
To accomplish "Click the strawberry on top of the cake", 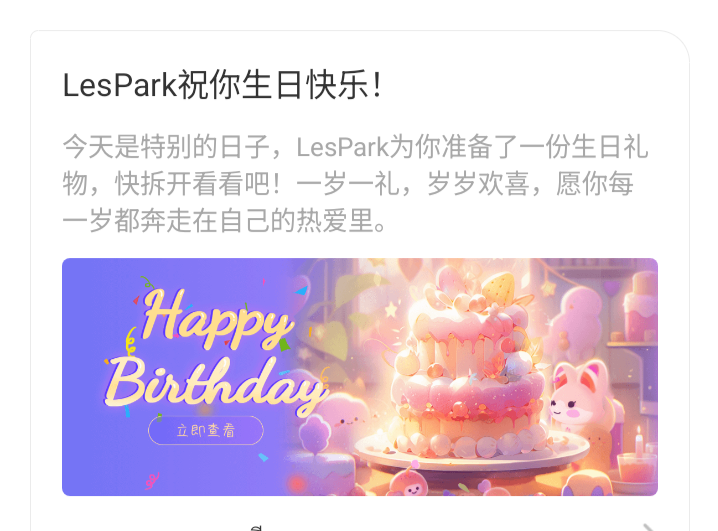I will pyautogui.click(x=498, y=288).
